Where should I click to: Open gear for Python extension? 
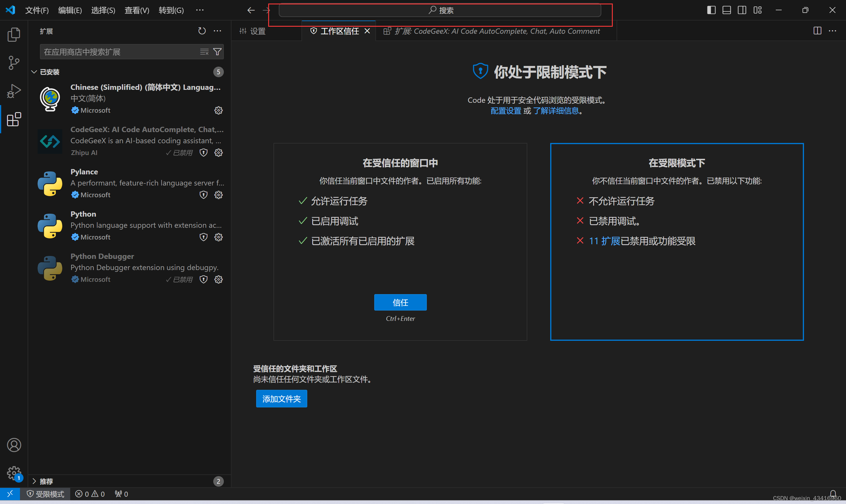tap(219, 237)
